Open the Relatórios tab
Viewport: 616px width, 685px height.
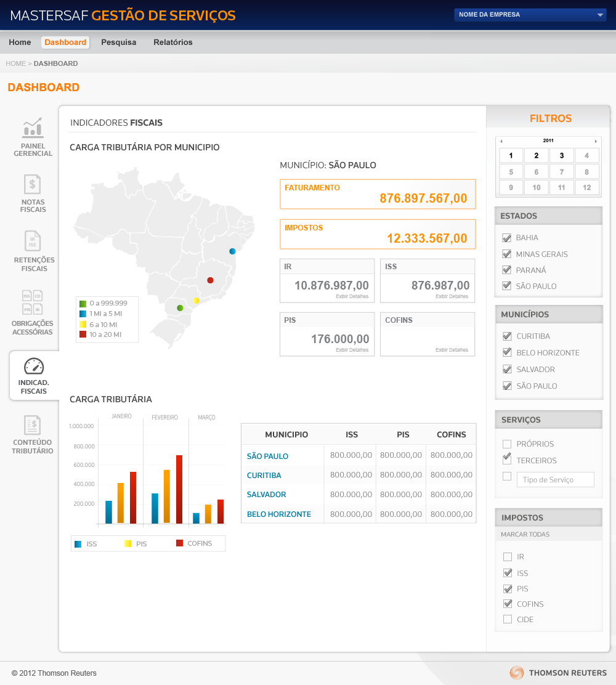(173, 43)
